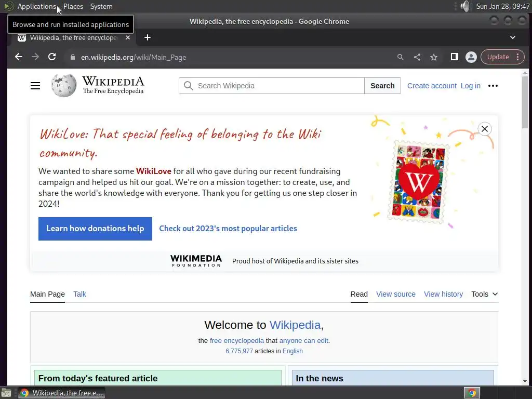532x399 pixels.
Task: Open the Applications menu
Action: (x=37, y=6)
